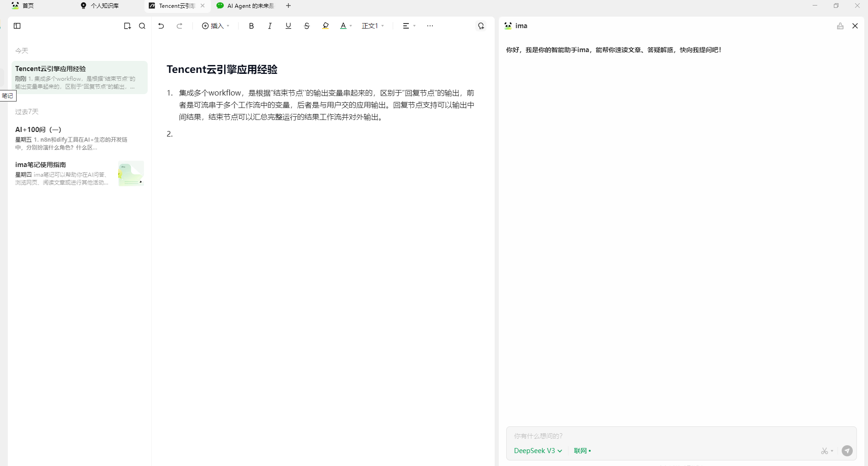
Task: Switch to the AI Agent 的未来 tab
Action: pyautogui.click(x=245, y=6)
